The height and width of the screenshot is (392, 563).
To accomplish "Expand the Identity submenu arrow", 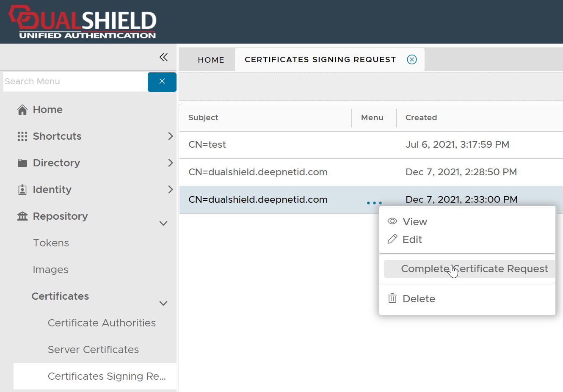I will coord(170,190).
